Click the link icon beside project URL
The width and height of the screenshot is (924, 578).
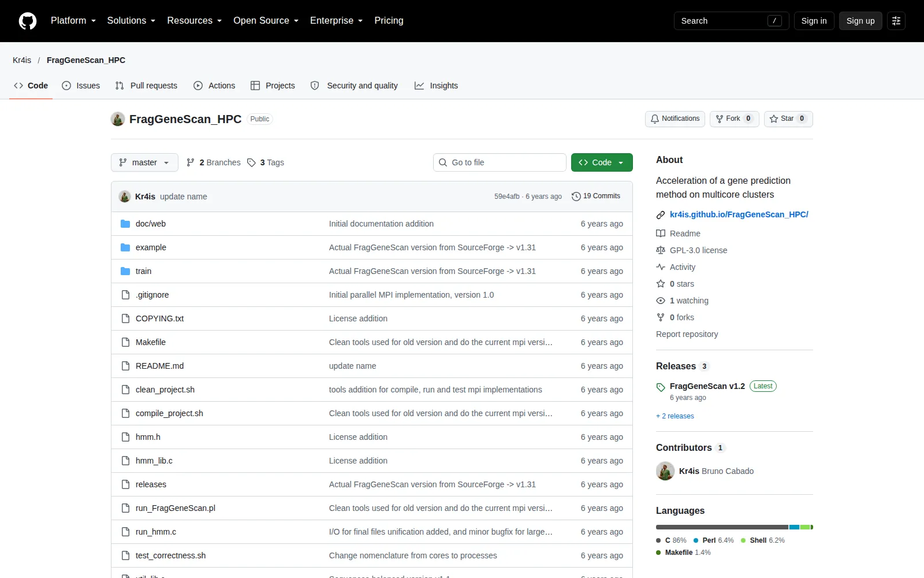pyautogui.click(x=661, y=215)
